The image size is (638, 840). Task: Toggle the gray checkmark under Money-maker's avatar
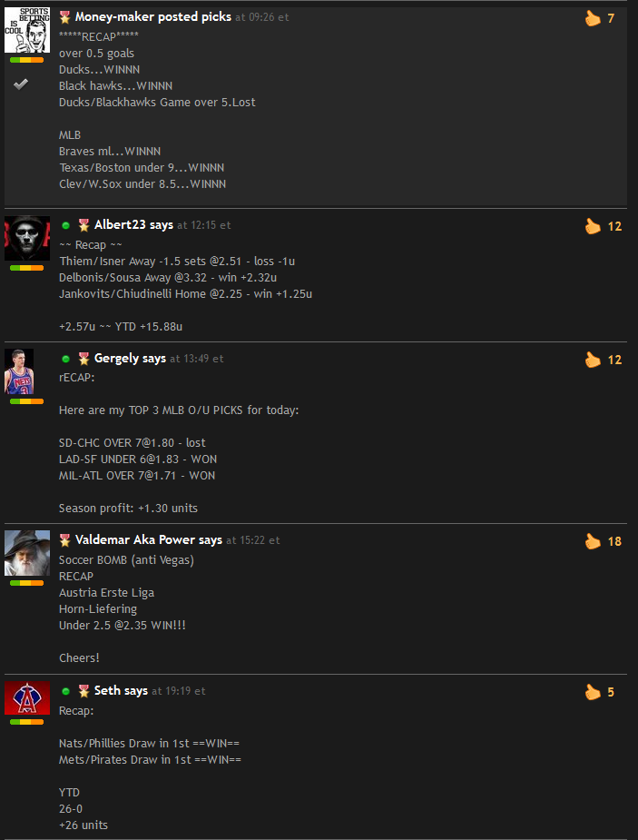pyautogui.click(x=21, y=84)
